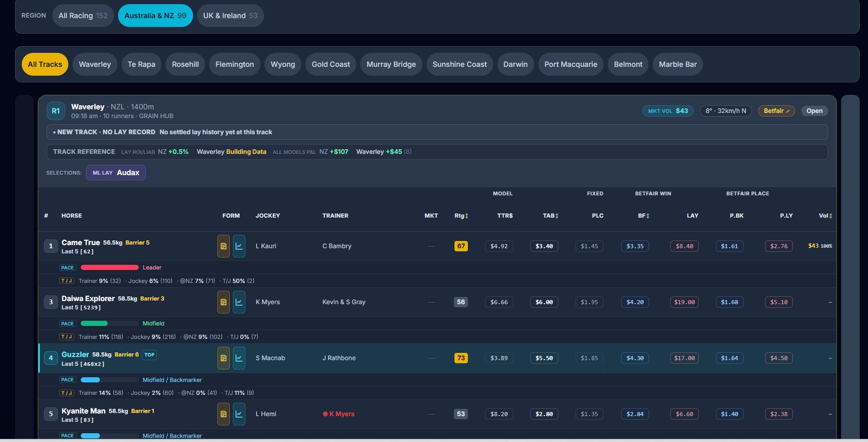Filter by Rosehill track
The height and width of the screenshot is (442, 868).
(x=185, y=64)
